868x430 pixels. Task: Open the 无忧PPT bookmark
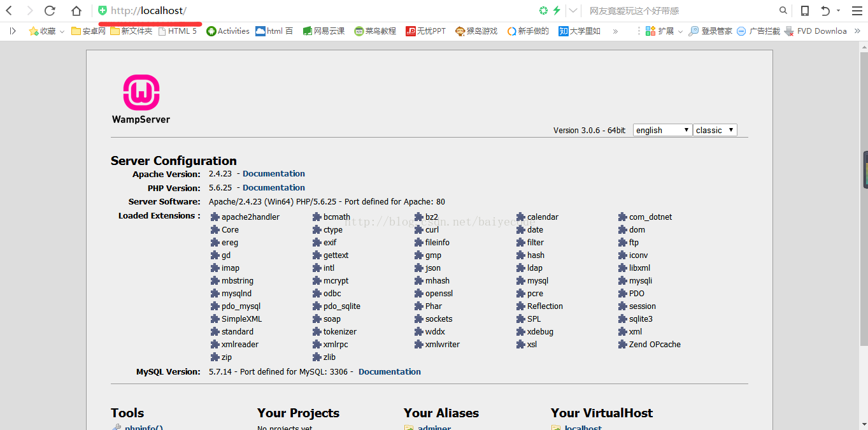(x=426, y=31)
